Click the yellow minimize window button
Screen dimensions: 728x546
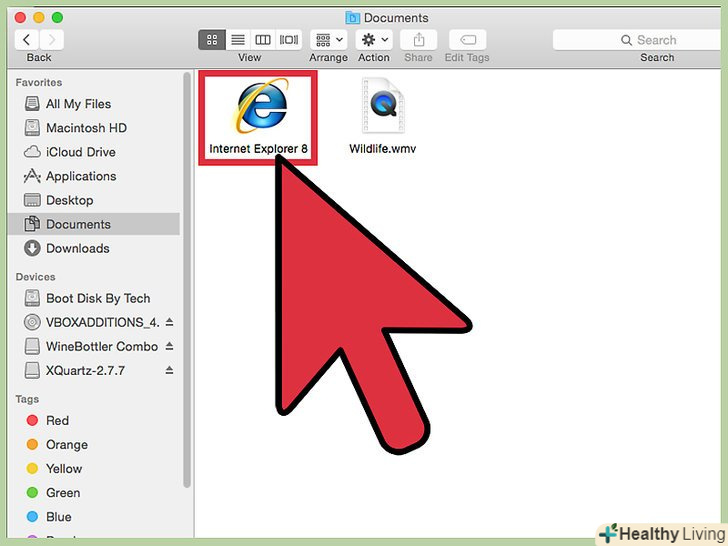[x=39, y=18]
